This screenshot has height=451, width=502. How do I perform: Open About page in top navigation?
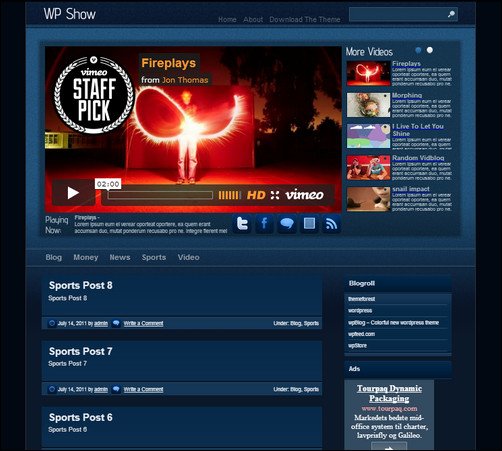point(253,20)
